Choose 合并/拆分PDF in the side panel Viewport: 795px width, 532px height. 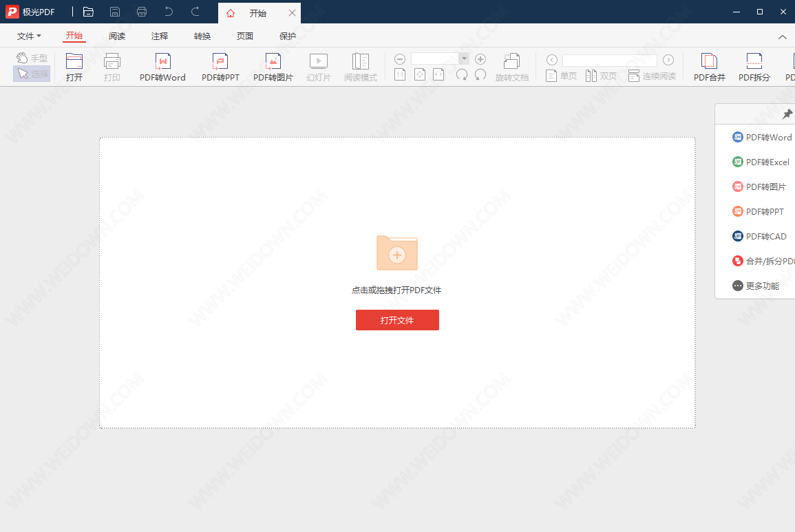tap(763, 261)
